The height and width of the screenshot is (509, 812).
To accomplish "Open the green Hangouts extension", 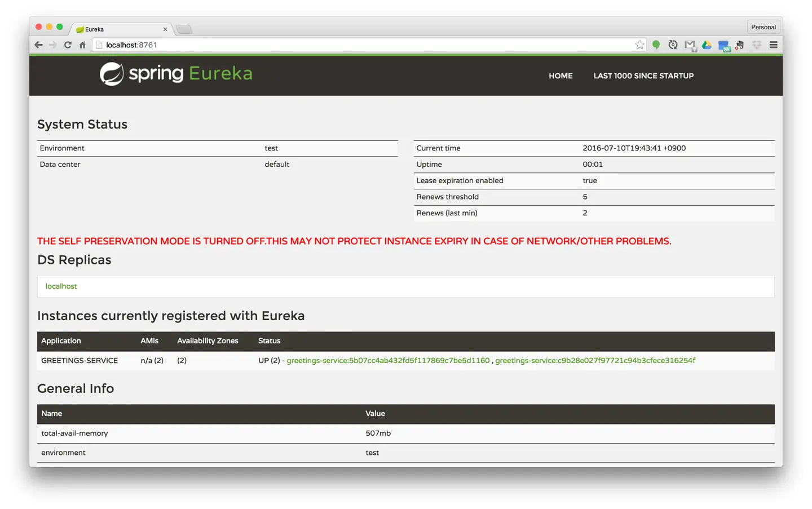I will click(656, 45).
